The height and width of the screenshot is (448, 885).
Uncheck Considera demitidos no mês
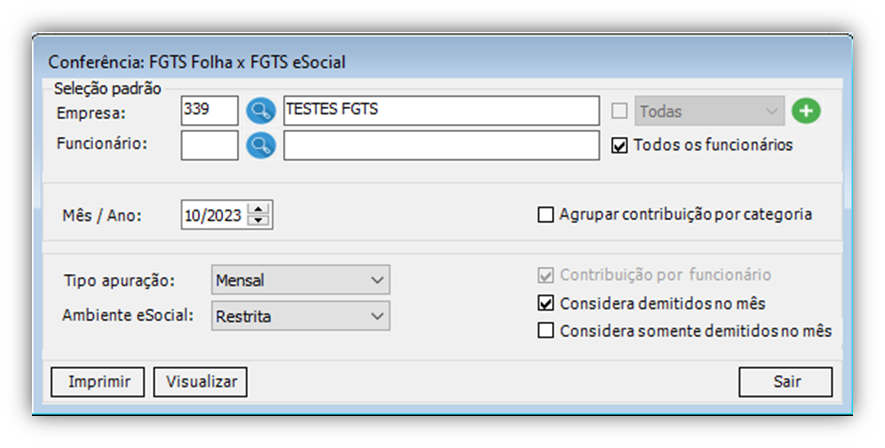click(x=545, y=304)
